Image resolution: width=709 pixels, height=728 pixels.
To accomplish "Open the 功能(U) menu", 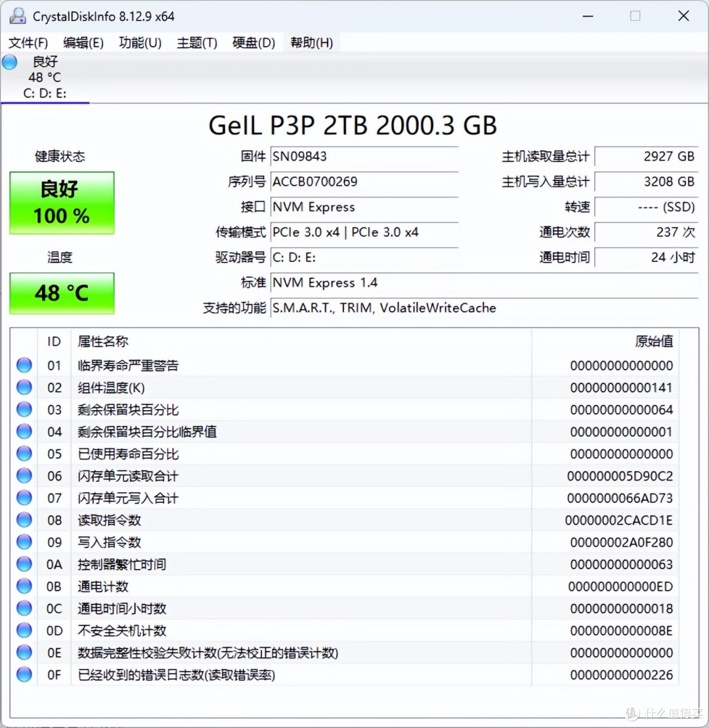I will point(140,43).
